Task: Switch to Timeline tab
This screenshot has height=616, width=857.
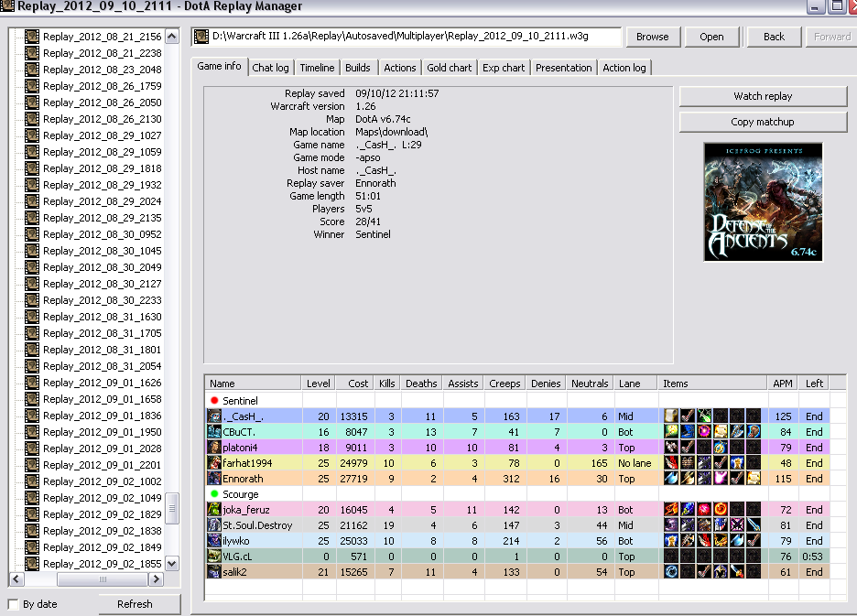Action: [x=317, y=68]
